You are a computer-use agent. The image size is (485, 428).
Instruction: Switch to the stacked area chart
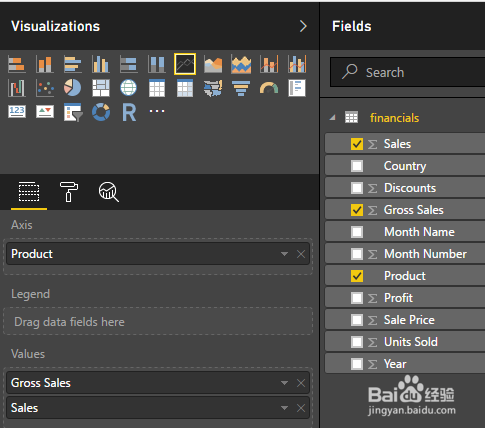click(241, 64)
